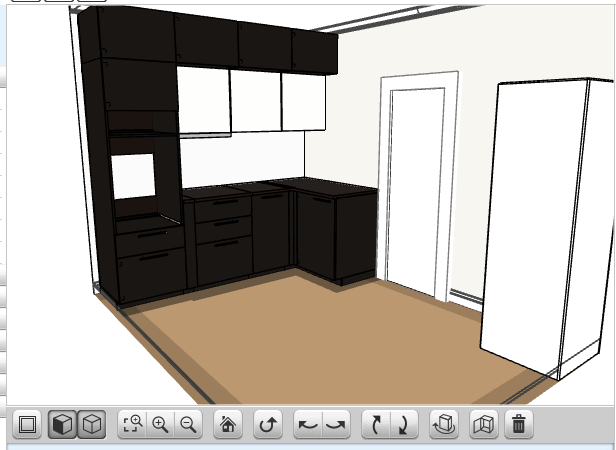Select the solid 3D shaded view
This screenshot has height=450, width=616.
[x=62, y=425]
